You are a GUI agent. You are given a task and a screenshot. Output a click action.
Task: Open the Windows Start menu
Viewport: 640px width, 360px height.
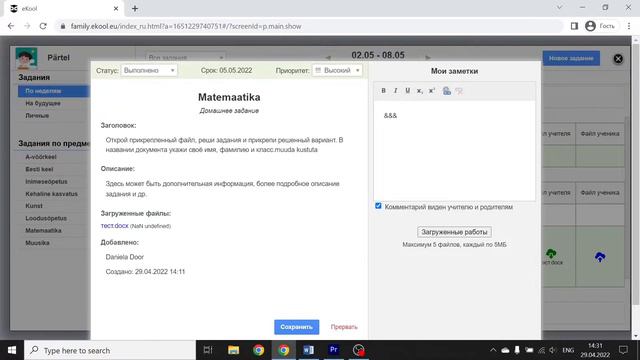click(12, 350)
